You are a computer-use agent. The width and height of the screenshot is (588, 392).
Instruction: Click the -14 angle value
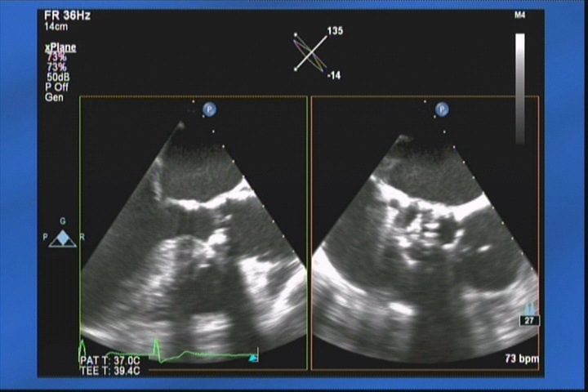click(x=334, y=75)
